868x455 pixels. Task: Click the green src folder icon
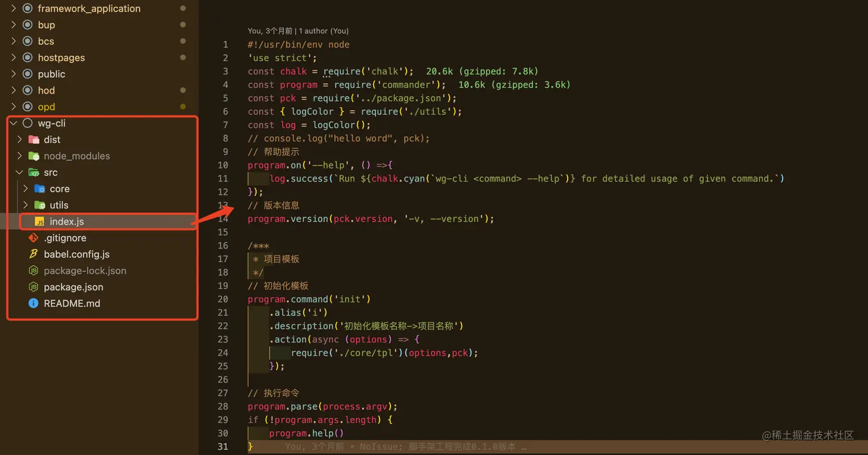(x=34, y=172)
